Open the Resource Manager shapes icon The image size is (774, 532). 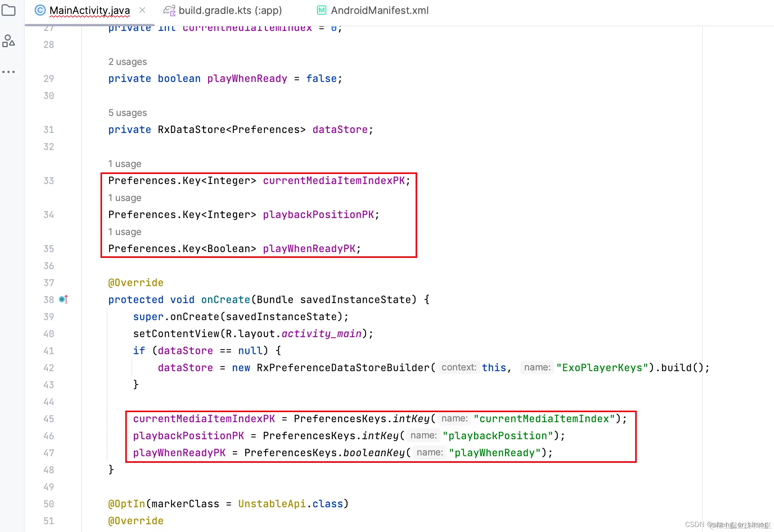point(9,41)
